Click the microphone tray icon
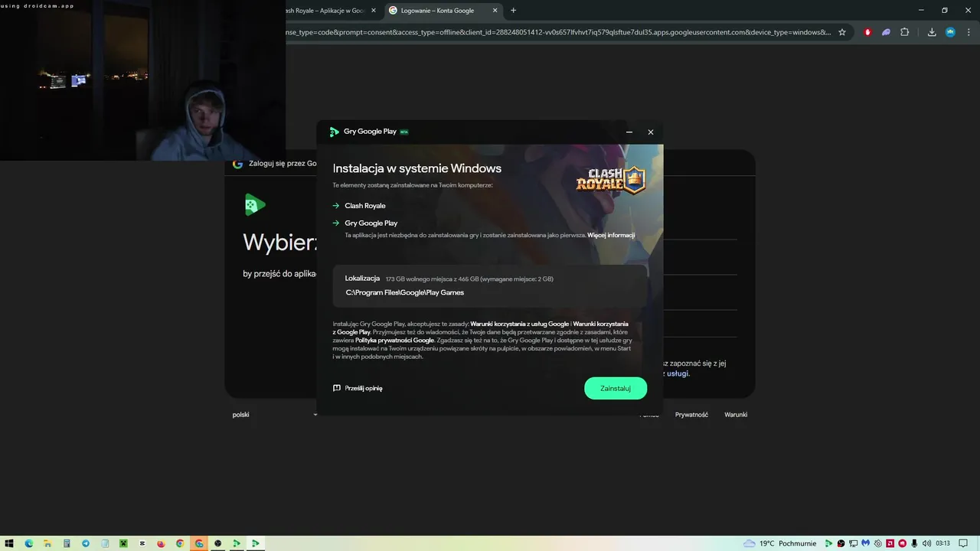Image resolution: width=980 pixels, height=551 pixels. 915,543
